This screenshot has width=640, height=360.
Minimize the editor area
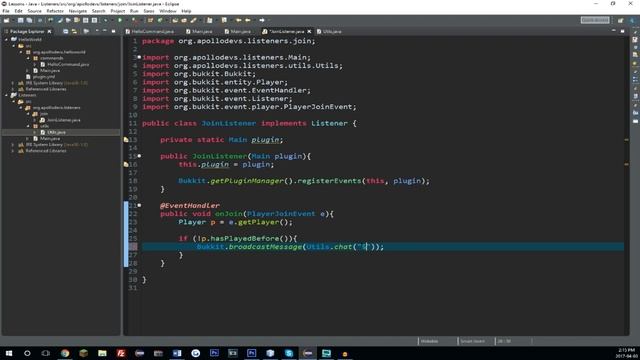(613, 31)
